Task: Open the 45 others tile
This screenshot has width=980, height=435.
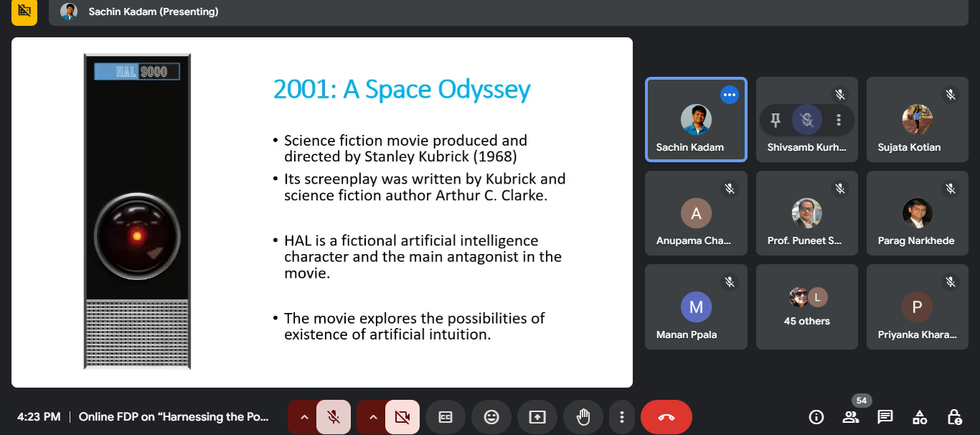Action: (807, 307)
